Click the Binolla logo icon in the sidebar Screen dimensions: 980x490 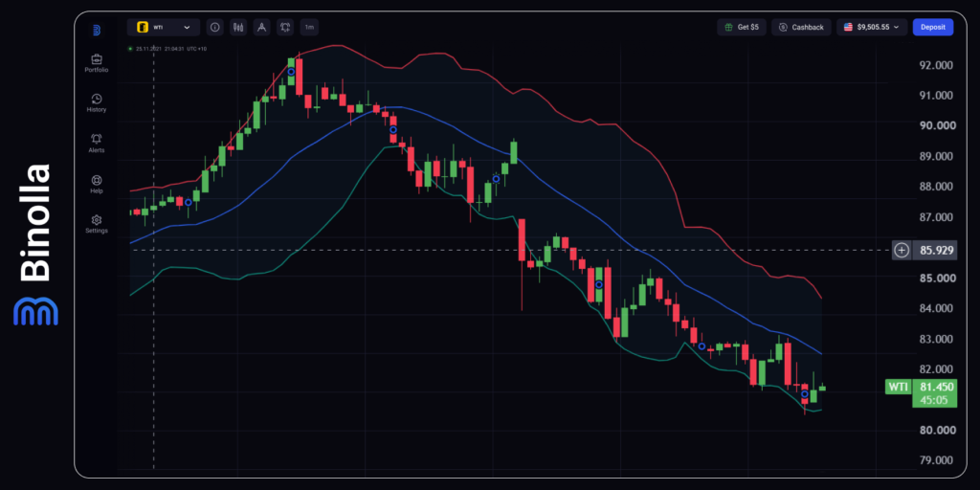(97, 30)
